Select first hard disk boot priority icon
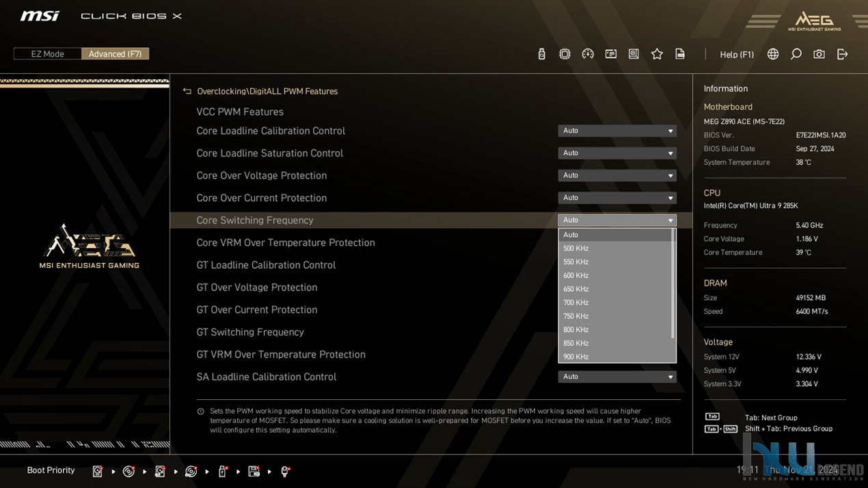Viewport: 868px width, 488px height. click(x=98, y=471)
